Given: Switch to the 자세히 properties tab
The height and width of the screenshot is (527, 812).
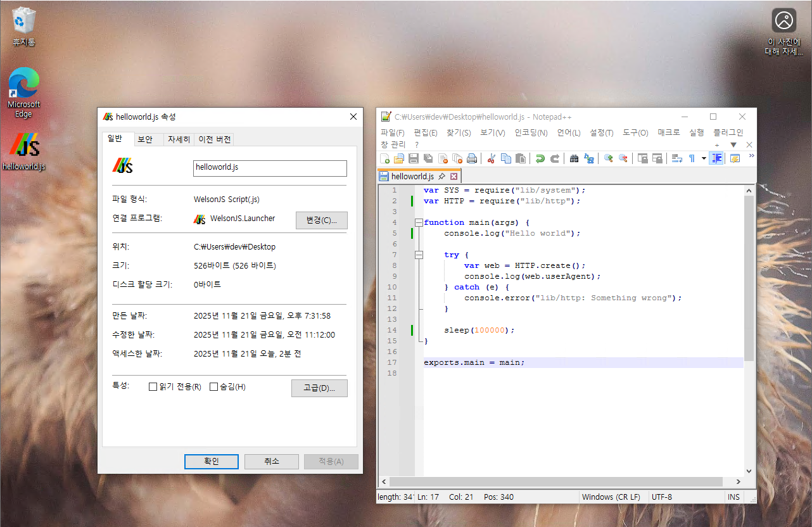Looking at the screenshot, I should (178, 139).
